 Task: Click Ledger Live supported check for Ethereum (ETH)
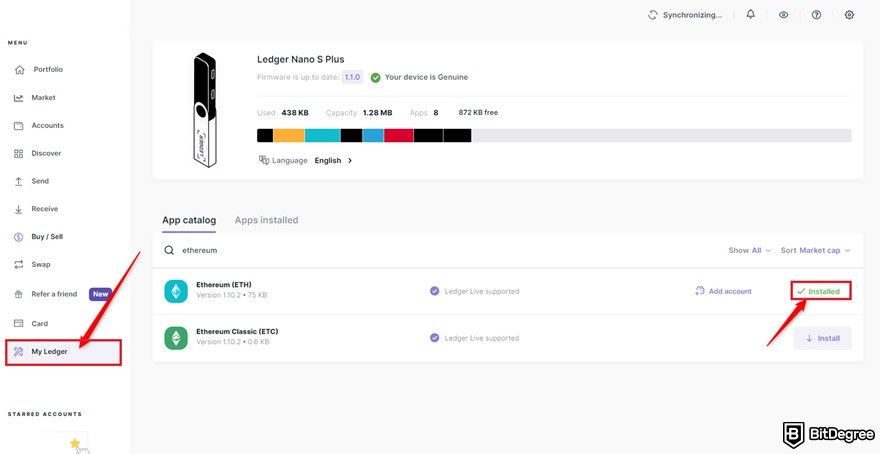434,291
